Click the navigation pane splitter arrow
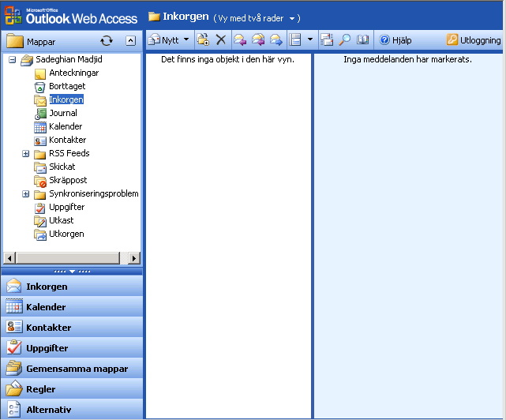The image size is (506, 420). pyautogui.click(x=72, y=272)
